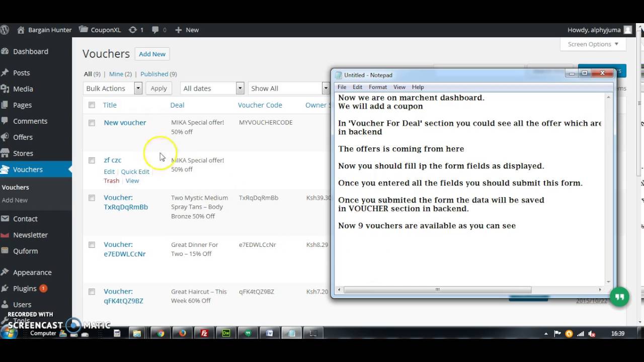Open the New voucher title link
Viewport: 644px width, 362px height.
click(x=125, y=122)
